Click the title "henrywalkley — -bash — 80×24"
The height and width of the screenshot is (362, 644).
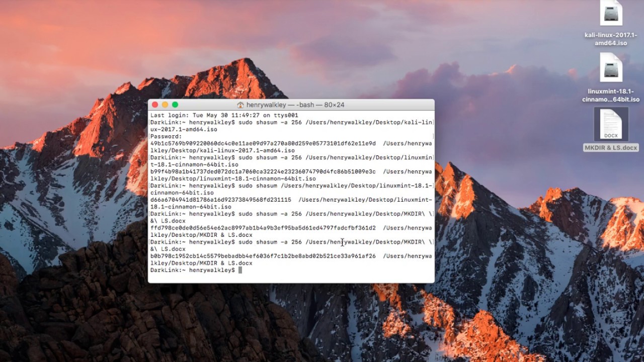tap(295, 105)
